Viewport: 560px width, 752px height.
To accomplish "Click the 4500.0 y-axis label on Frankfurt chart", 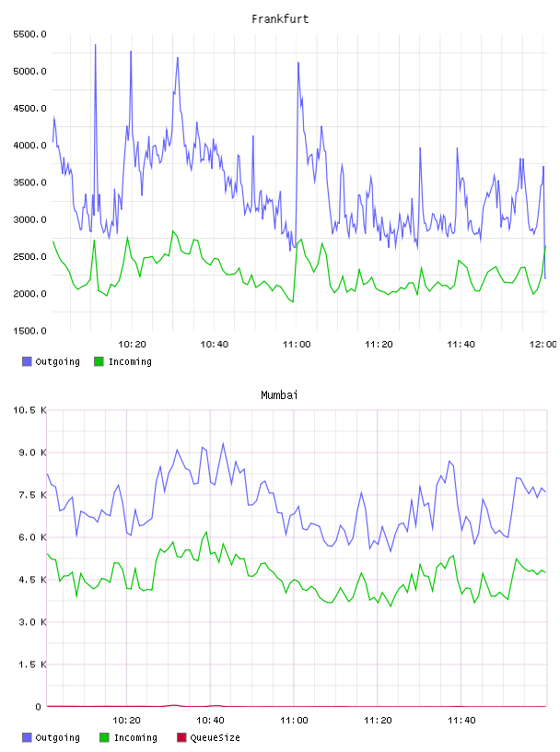I will (x=29, y=109).
